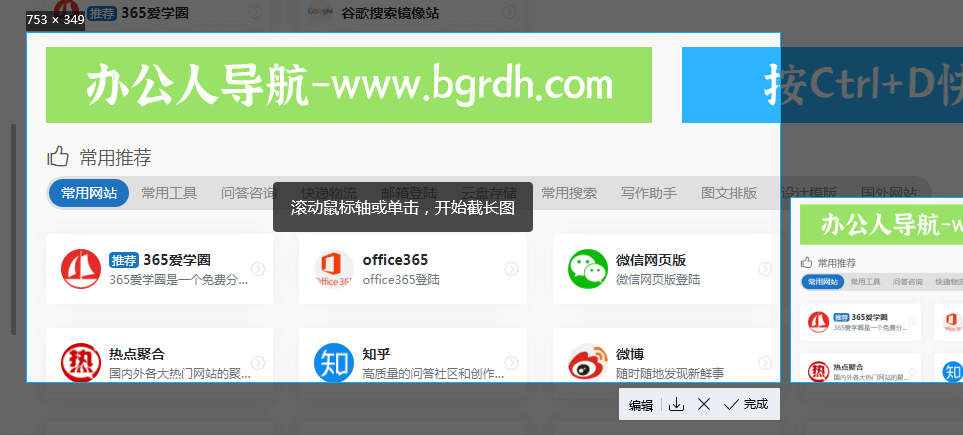Image resolution: width=963 pixels, height=435 pixels.
Task: Click the WeChat green icon for 微信网页版
Action: [x=588, y=269]
